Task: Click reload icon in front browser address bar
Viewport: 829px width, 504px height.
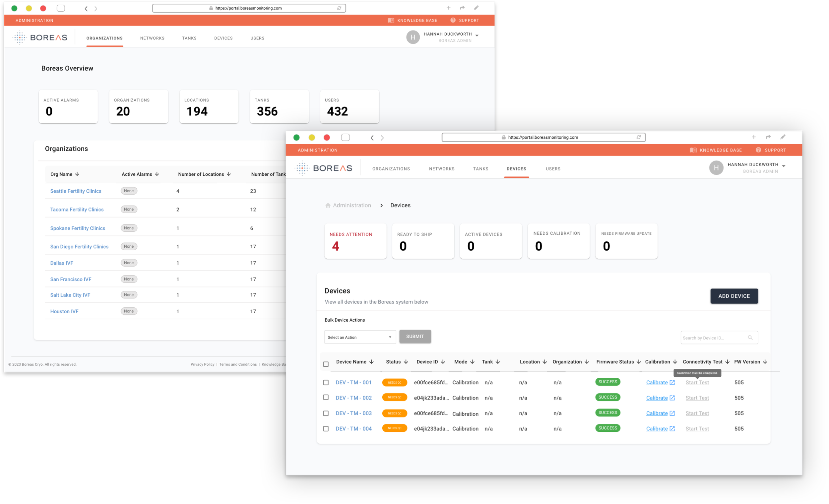Action: [638, 137]
